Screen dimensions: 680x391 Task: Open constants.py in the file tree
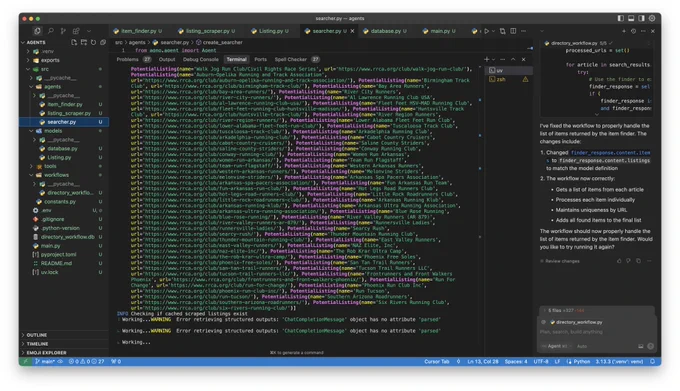59,202
